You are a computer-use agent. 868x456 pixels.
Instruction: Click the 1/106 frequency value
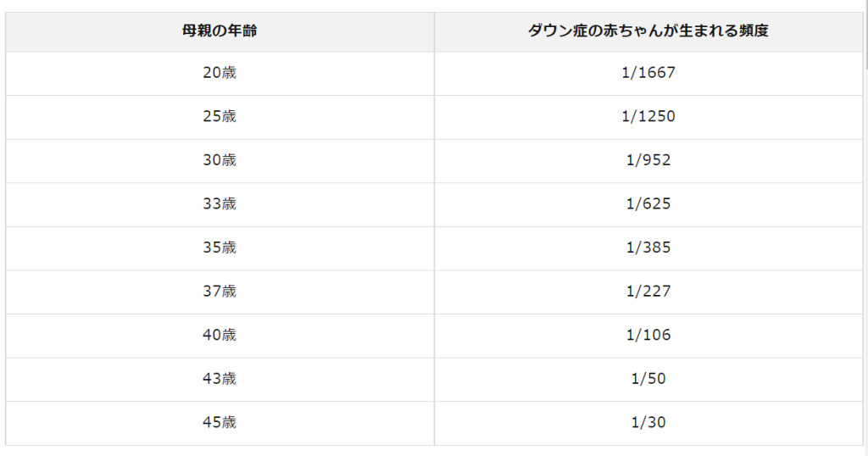[648, 335]
